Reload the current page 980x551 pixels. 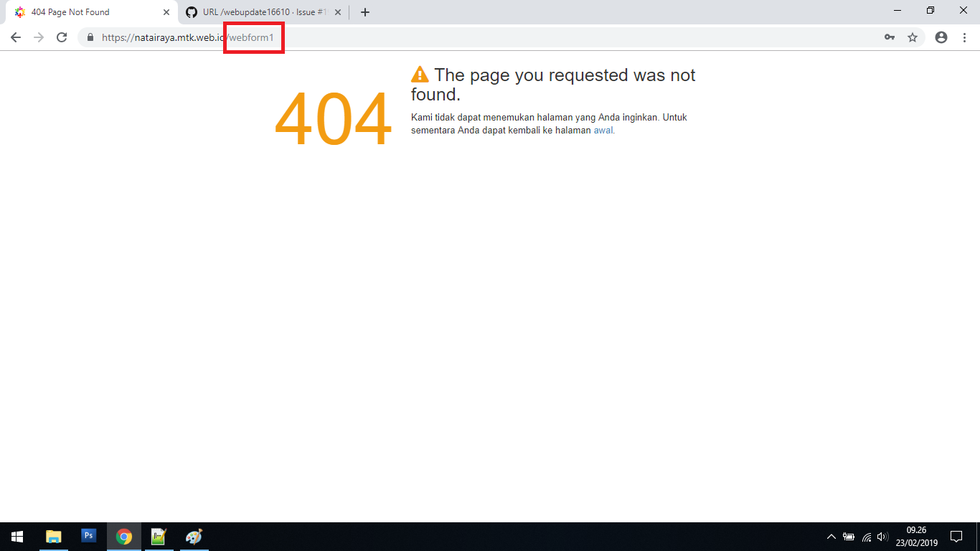(x=61, y=37)
